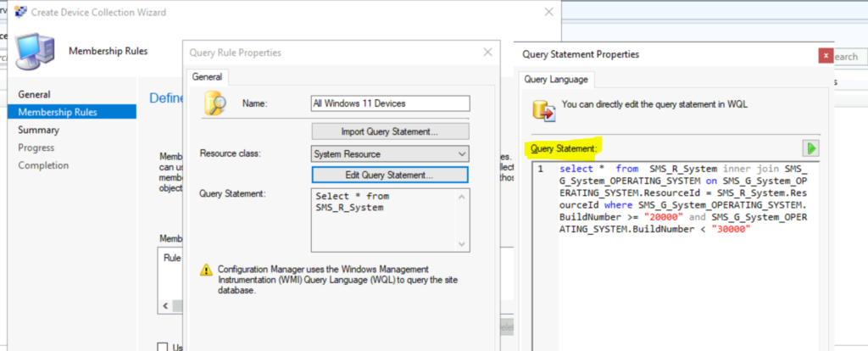Close the Query Statement Properties dialog with red X
This screenshot has width=868, height=351.
click(x=826, y=56)
